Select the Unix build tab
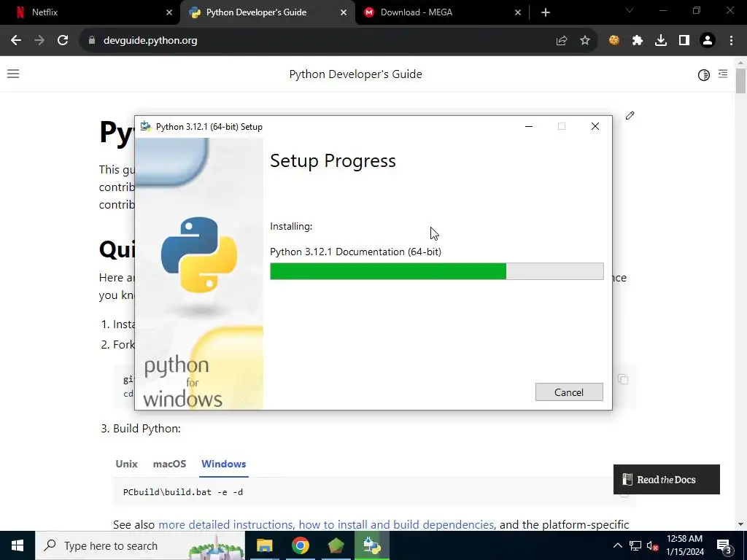This screenshot has height=560, width=747. click(x=126, y=464)
